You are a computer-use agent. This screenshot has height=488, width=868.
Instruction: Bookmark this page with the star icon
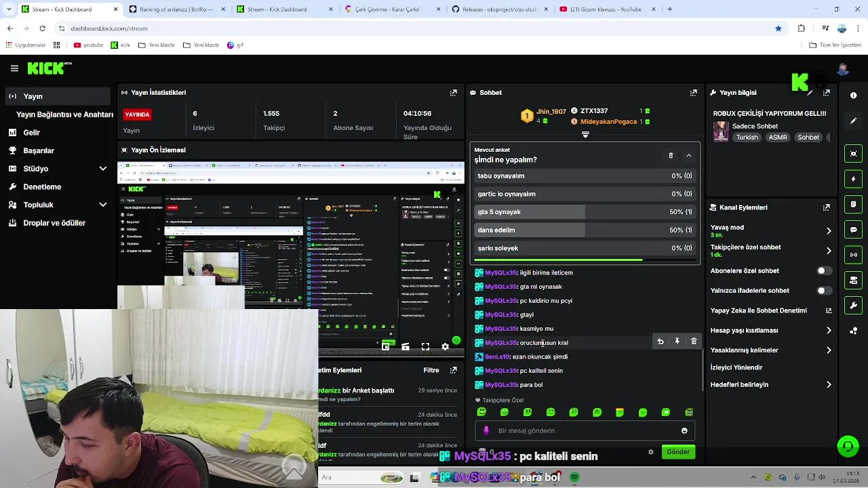coord(778,28)
